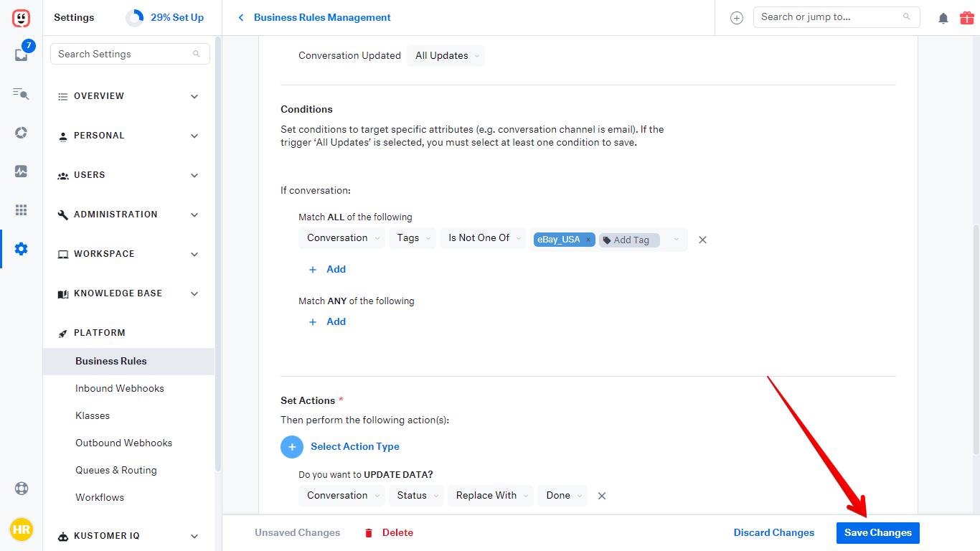Click Save Changes button

(x=878, y=533)
